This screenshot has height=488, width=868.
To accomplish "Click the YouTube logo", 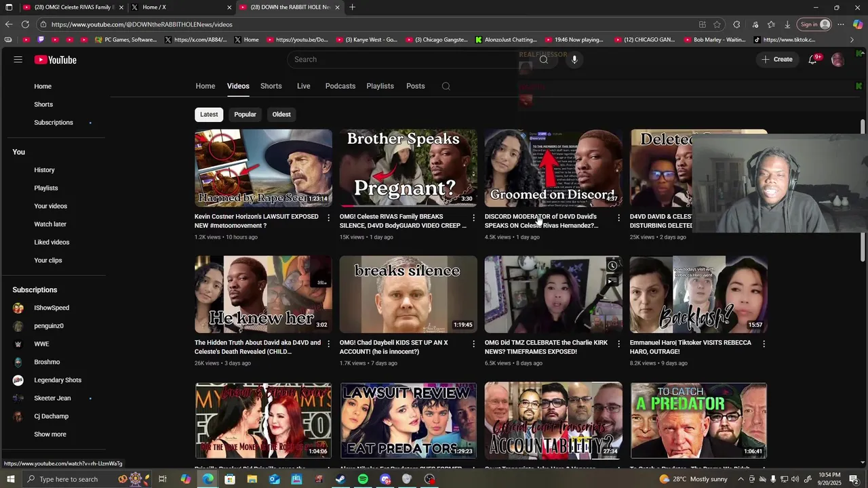I will click(56, 60).
